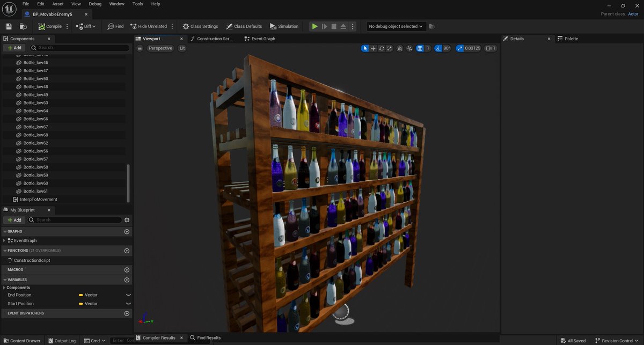Add a new event dispatcher with plus icon

(x=127, y=313)
